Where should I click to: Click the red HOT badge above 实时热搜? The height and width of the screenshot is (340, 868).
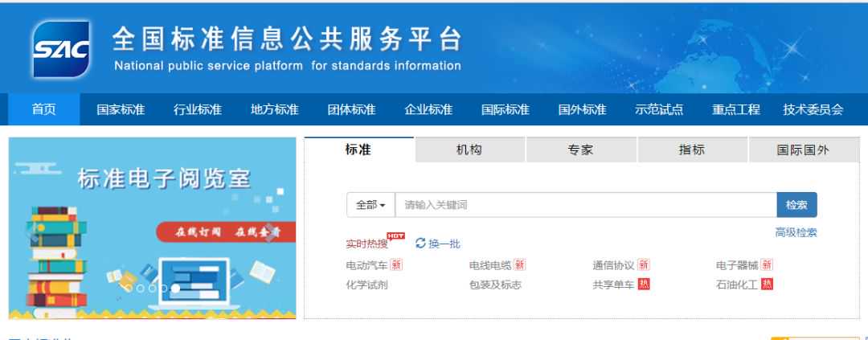pyautogui.click(x=395, y=236)
